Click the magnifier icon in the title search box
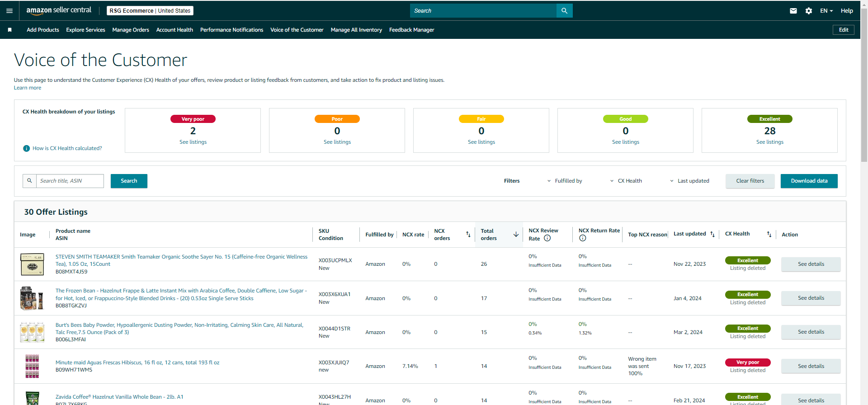The image size is (868, 405). tap(29, 181)
